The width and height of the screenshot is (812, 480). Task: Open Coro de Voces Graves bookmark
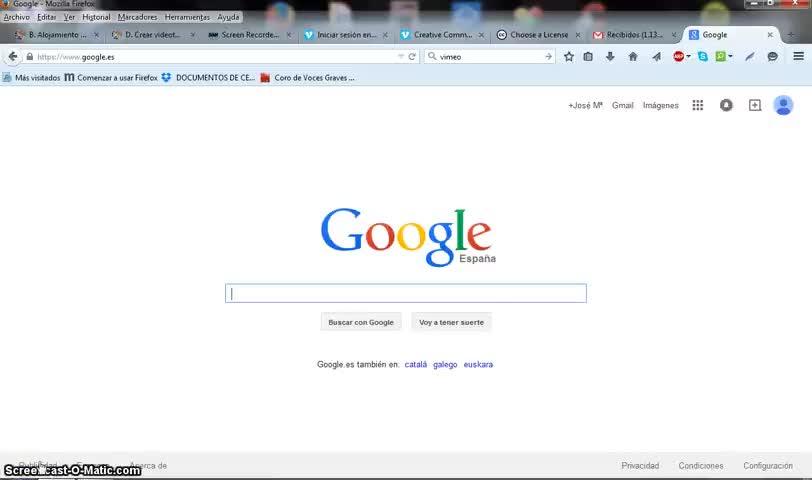(x=308, y=78)
